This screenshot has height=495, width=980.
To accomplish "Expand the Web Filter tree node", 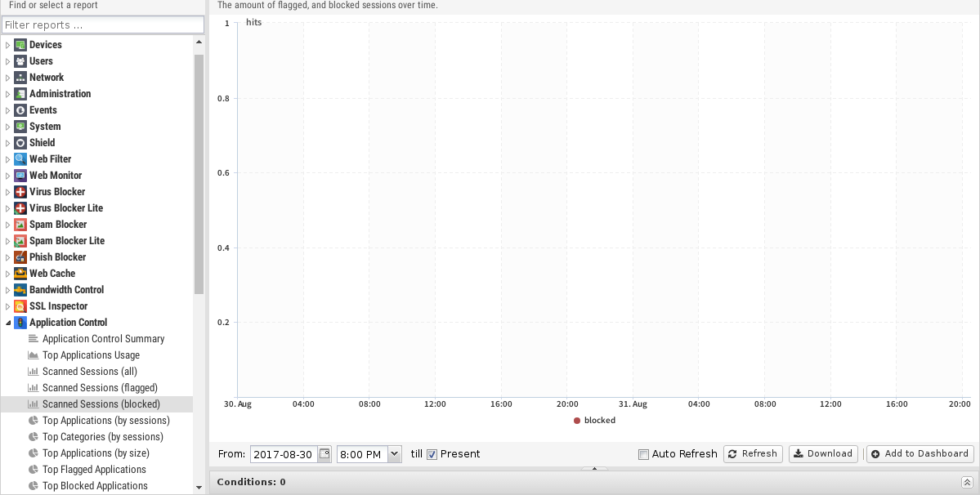I will click(x=7, y=159).
